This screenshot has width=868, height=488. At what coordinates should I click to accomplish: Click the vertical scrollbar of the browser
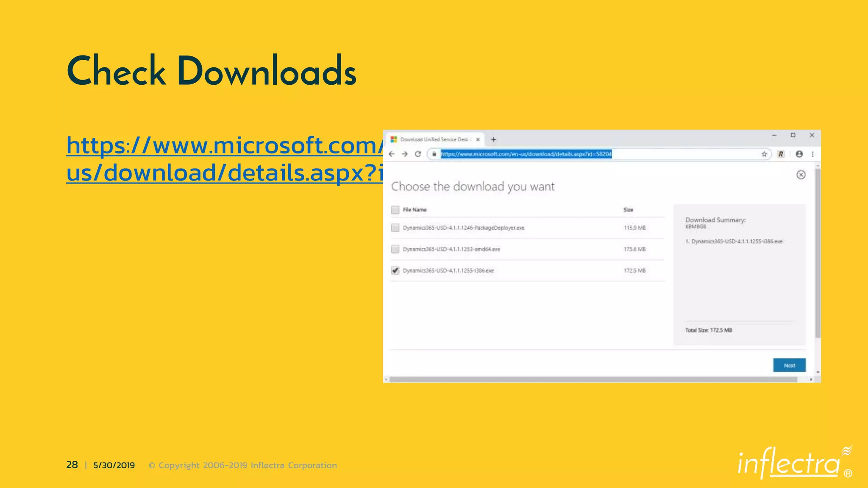[x=818, y=253]
